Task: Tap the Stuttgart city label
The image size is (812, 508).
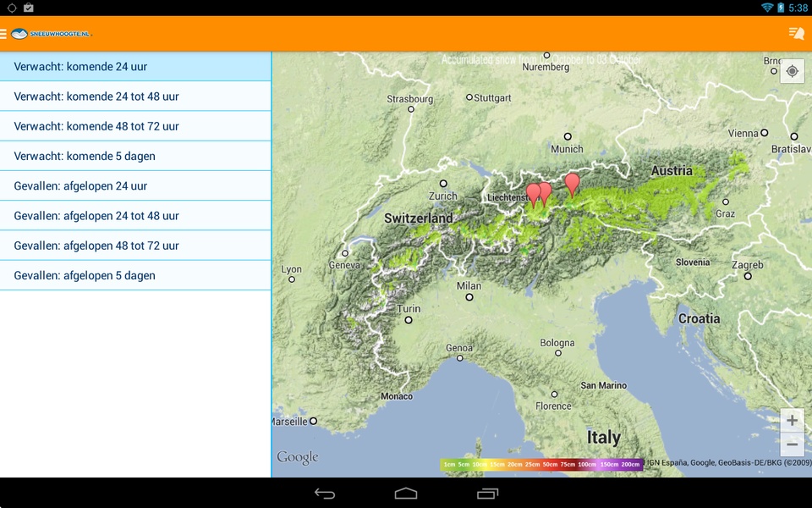Action: coord(492,98)
